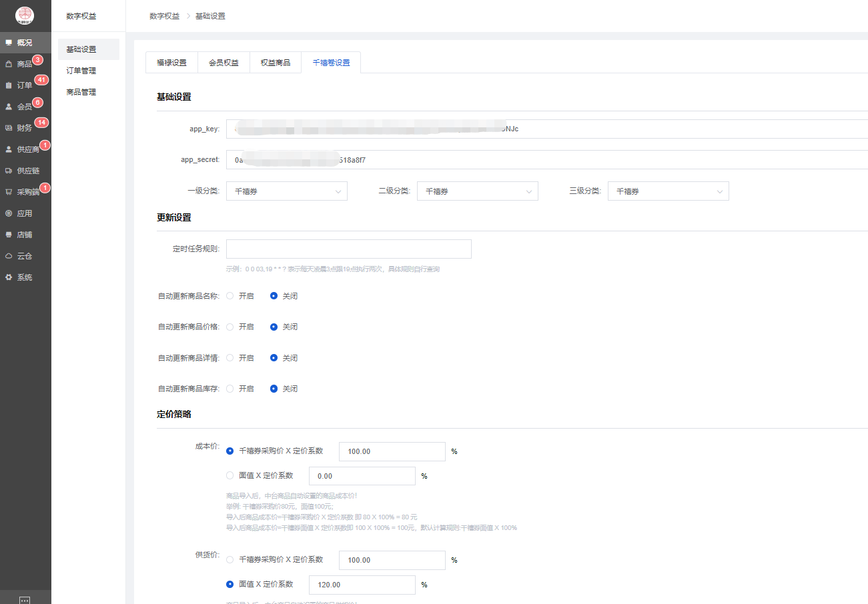Open 订单 using its clipboard icon
Screen dimensions: 868x604
[x=9, y=85]
